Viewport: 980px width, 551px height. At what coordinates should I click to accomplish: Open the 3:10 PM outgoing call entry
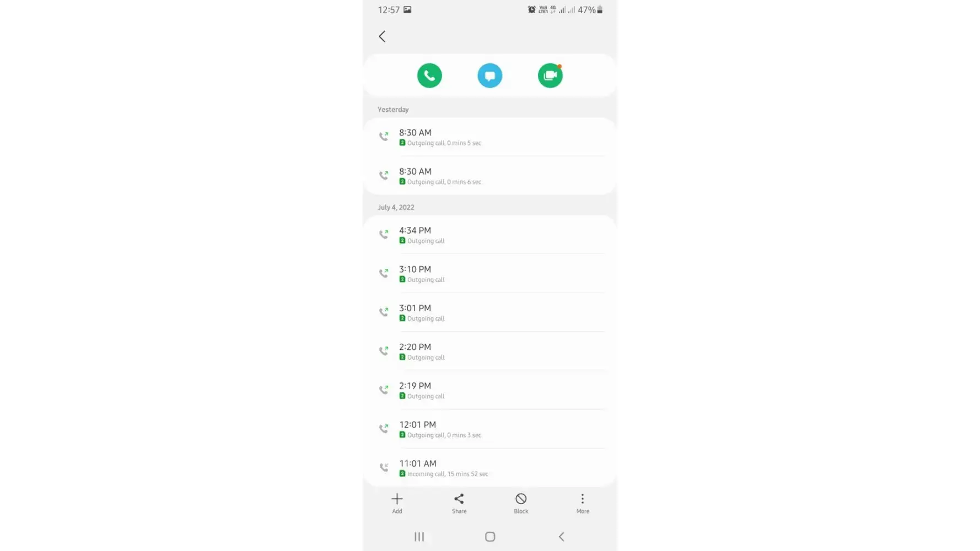point(490,274)
